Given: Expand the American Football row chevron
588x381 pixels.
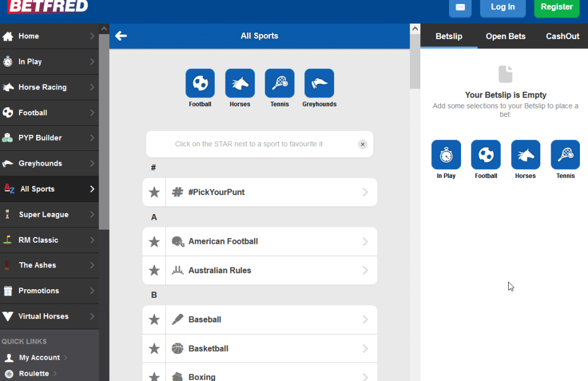Looking at the screenshot, I should (x=365, y=242).
